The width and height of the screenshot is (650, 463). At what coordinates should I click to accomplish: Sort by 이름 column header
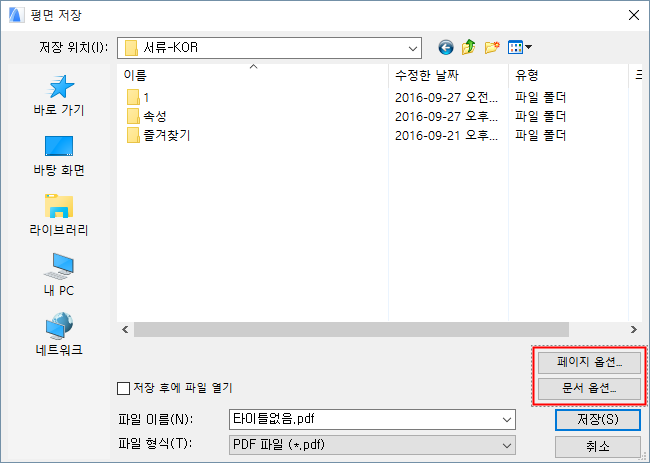[x=253, y=75]
